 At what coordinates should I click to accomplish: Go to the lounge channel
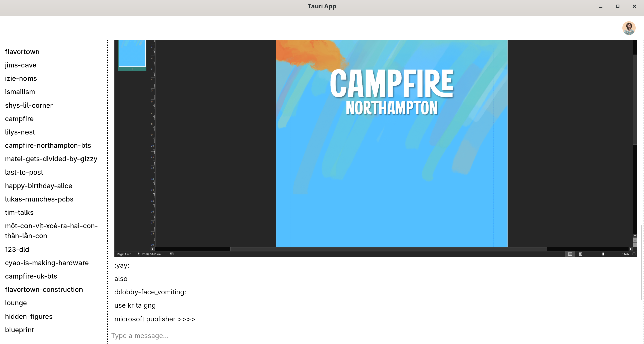[16, 303]
